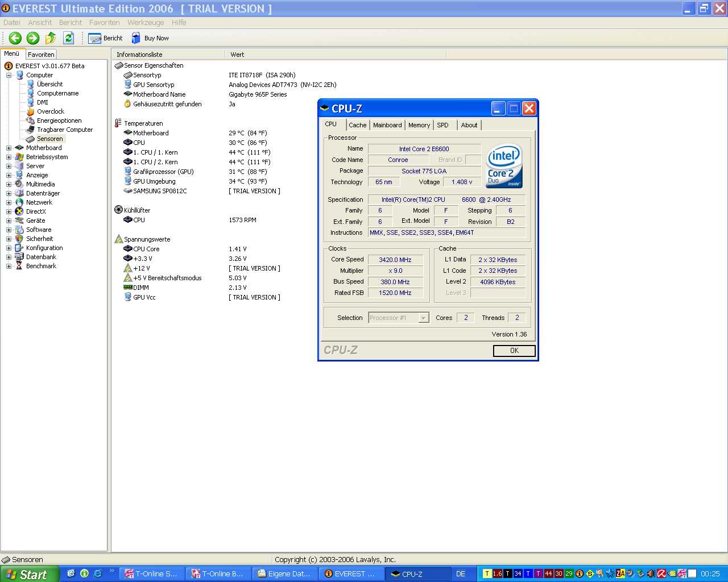Click the Geräte icon in the tree
728x582 pixels.
pos(19,221)
